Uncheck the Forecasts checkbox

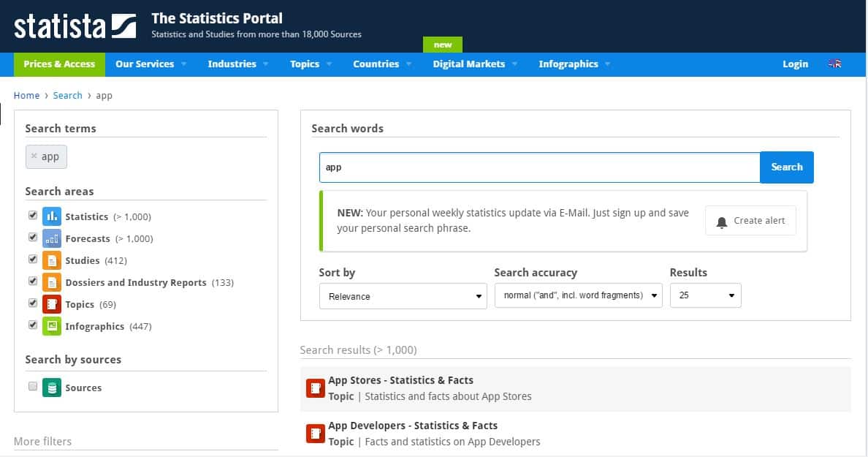33,237
